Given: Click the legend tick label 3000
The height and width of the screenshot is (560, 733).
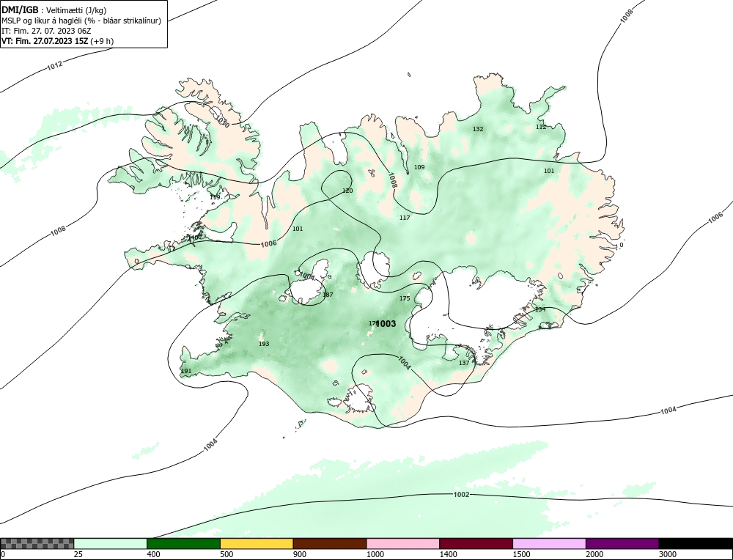Looking at the screenshot, I should (x=668, y=554).
